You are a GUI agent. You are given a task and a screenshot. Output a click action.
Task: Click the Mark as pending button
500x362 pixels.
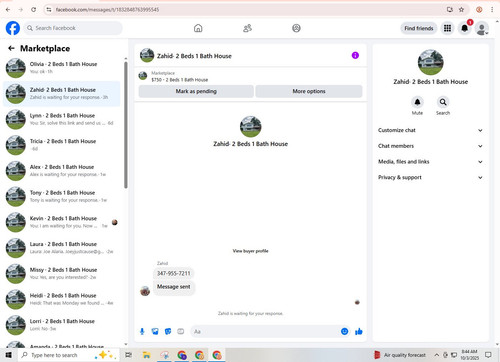coord(196,91)
